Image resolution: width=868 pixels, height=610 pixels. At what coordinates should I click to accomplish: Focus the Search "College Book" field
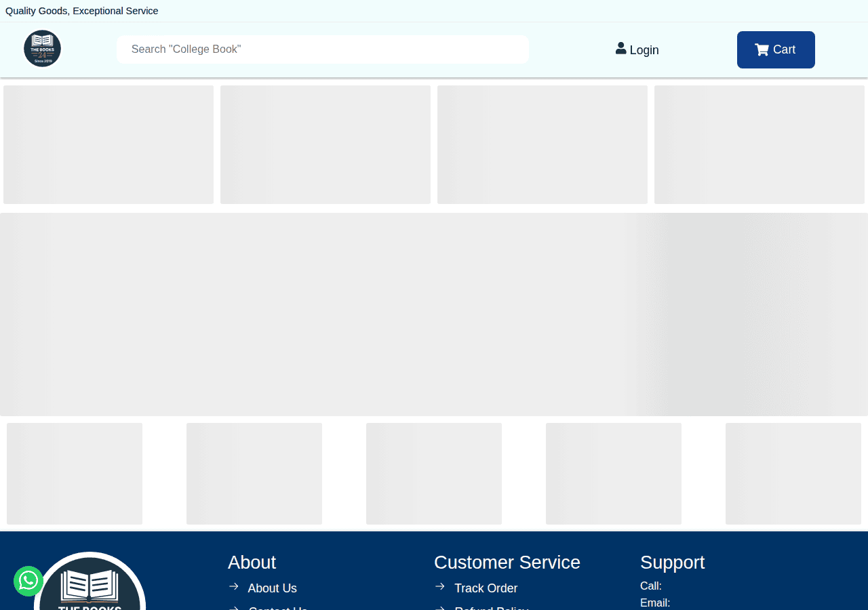click(323, 49)
